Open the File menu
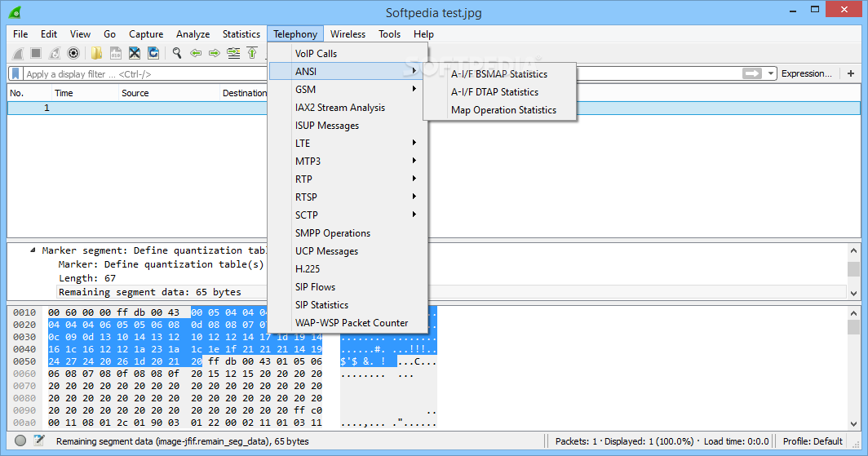Screen dimensions: 868x456 pos(20,33)
